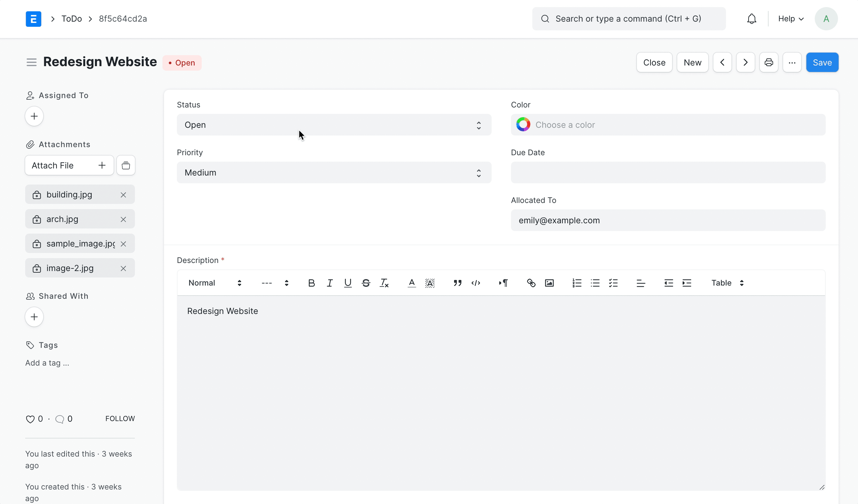Click the sidebar toggle hamburger icon

click(31, 62)
